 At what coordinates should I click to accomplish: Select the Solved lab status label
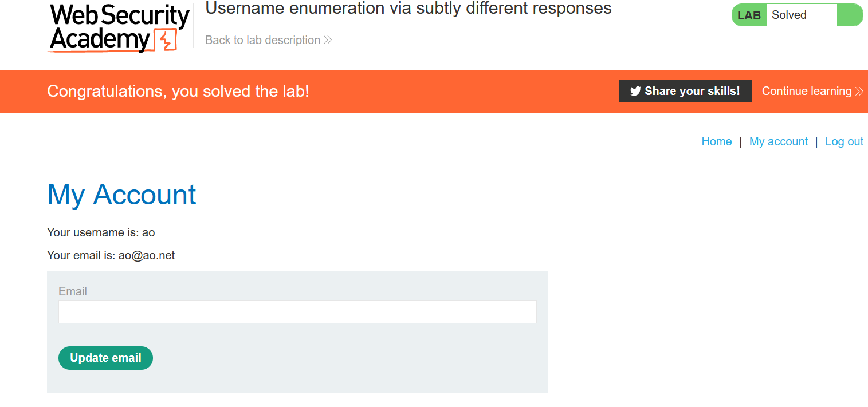pos(789,15)
